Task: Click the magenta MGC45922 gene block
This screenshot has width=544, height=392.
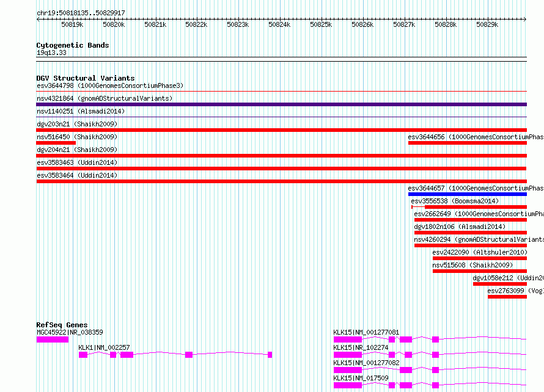Action: tap(53, 339)
